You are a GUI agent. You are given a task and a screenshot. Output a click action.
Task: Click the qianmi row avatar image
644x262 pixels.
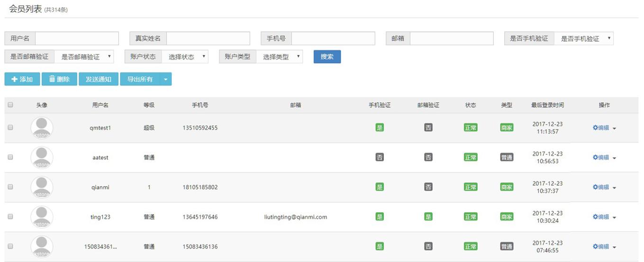42,187
